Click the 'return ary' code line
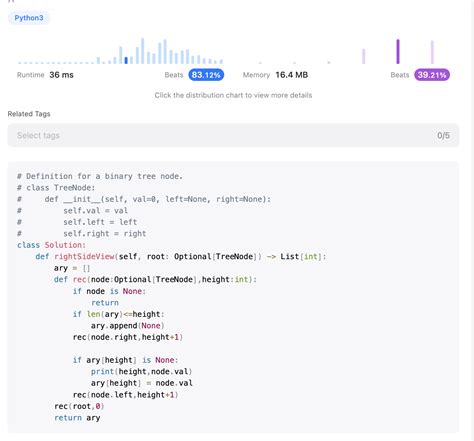This screenshot has width=474, height=441. point(77,418)
